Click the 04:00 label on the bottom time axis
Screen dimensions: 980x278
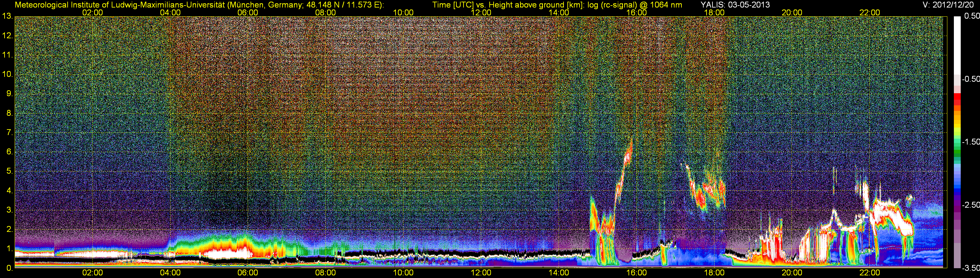[170, 273]
